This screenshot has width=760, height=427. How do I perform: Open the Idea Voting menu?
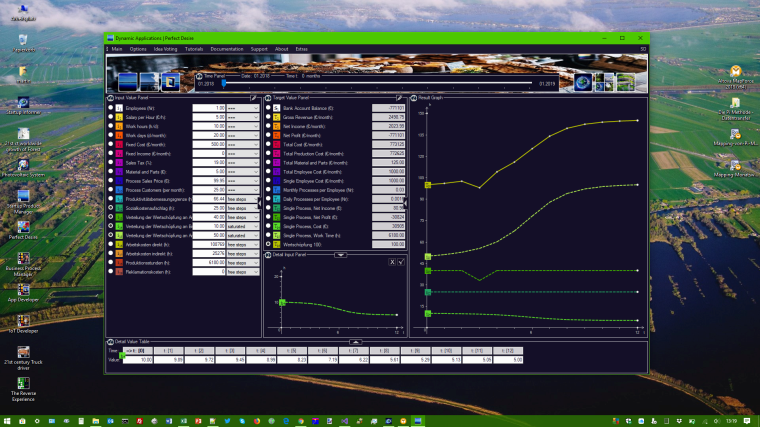[x=165, y=49]
